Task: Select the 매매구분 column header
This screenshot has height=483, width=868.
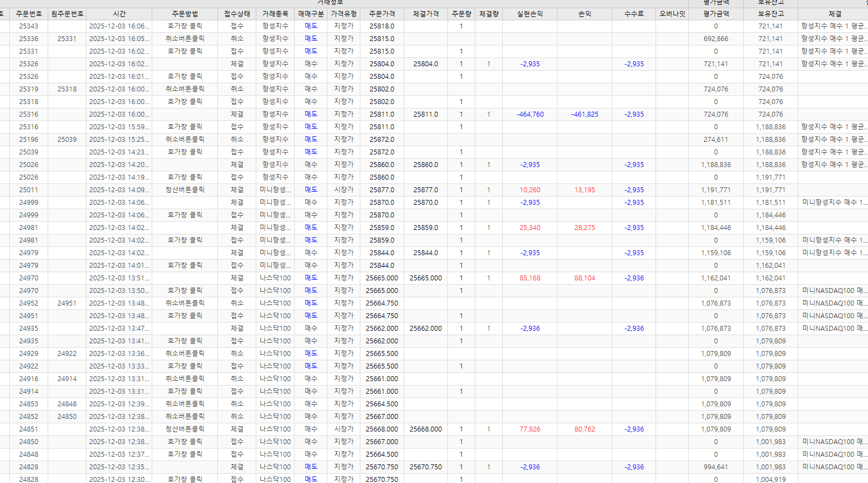Action: (x=311, y=14)
